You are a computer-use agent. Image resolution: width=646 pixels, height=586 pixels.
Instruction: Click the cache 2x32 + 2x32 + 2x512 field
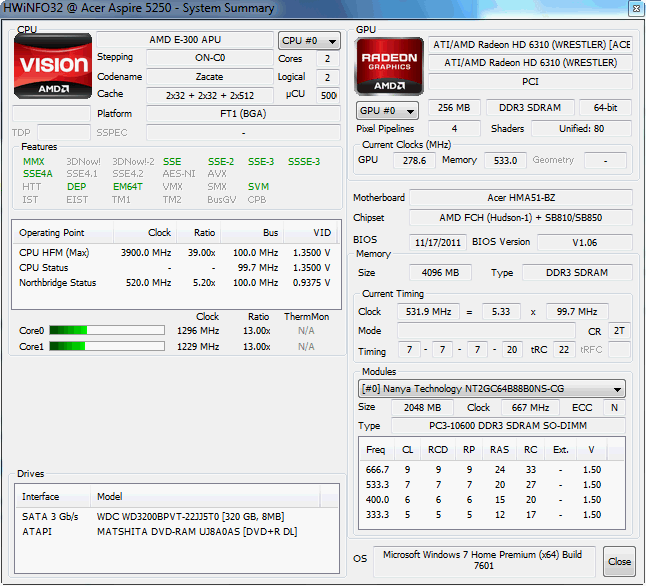pos(209,95)
